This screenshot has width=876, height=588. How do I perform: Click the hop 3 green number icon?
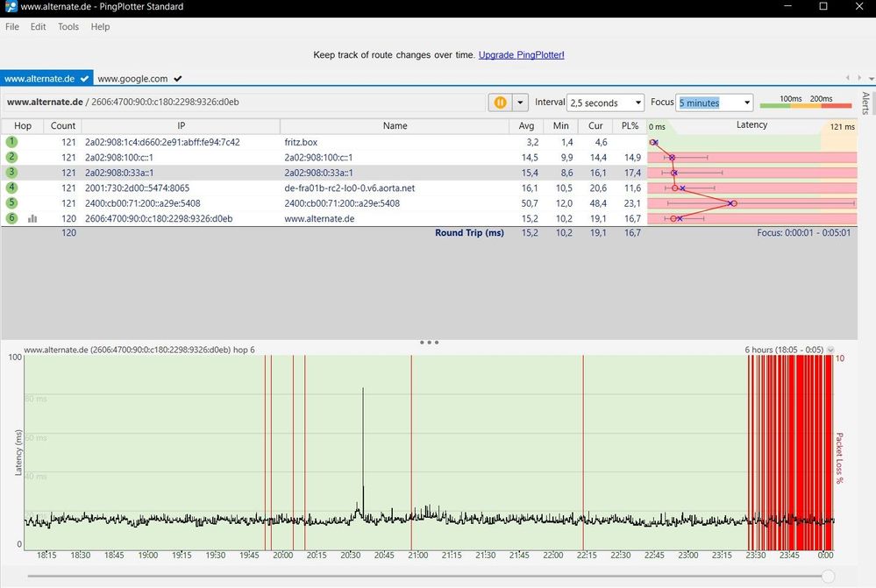(12, 173)
